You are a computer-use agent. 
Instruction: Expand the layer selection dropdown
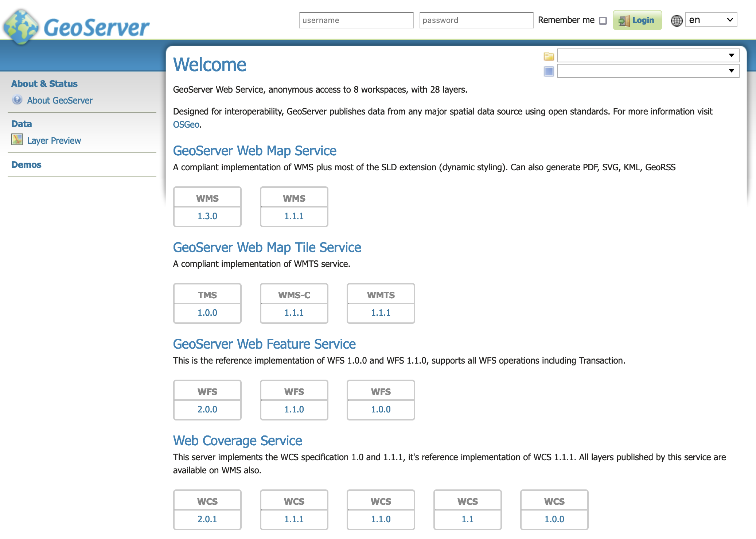pyautogui.click(x=648, y=71)
